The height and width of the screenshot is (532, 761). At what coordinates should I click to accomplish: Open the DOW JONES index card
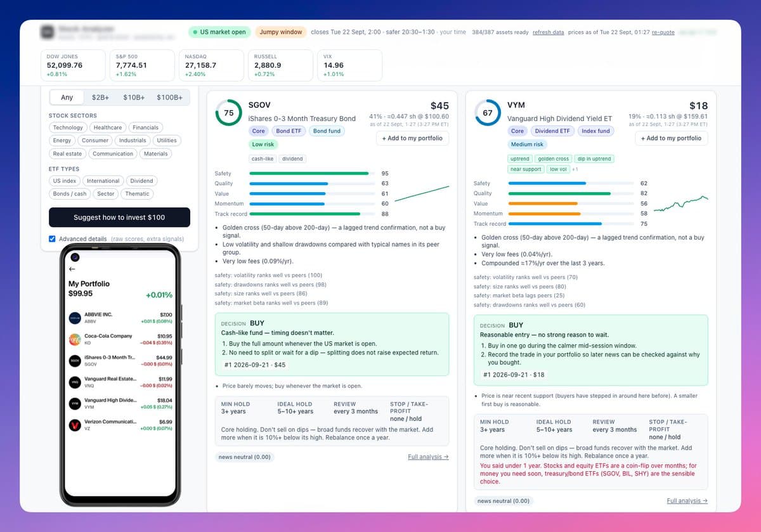click(x=74, y=65)
